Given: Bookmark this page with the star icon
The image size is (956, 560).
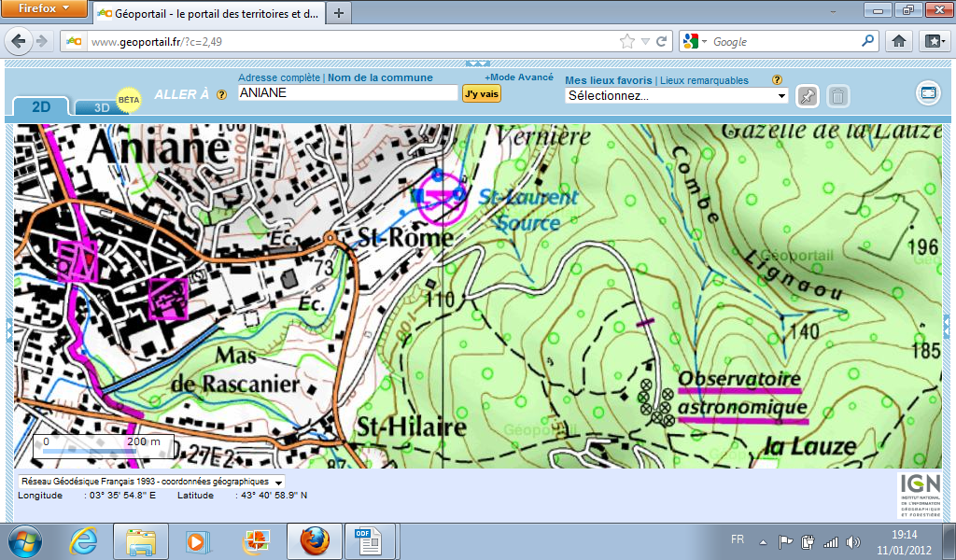Looking at the screenshot, I should coord(627,41).
